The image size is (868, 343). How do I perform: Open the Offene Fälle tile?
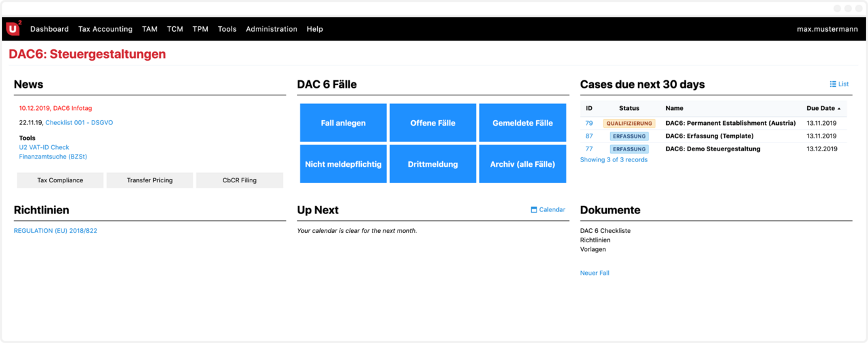[x=433, y=123]
